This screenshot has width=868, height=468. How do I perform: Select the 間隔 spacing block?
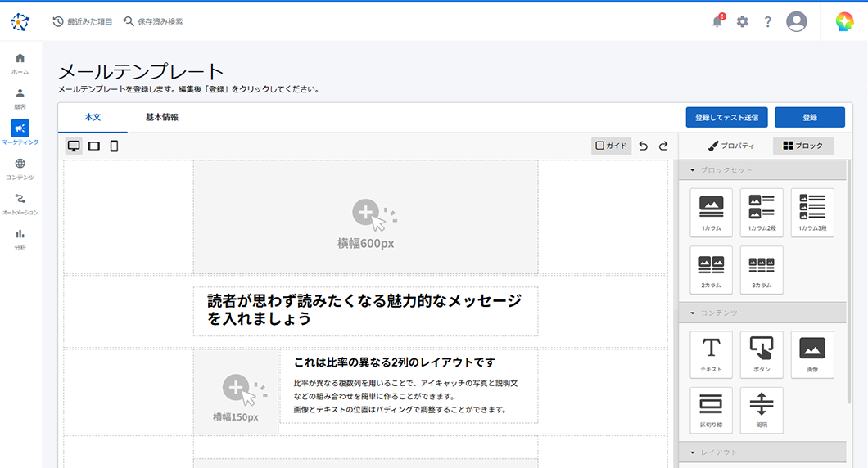point(762,410)
